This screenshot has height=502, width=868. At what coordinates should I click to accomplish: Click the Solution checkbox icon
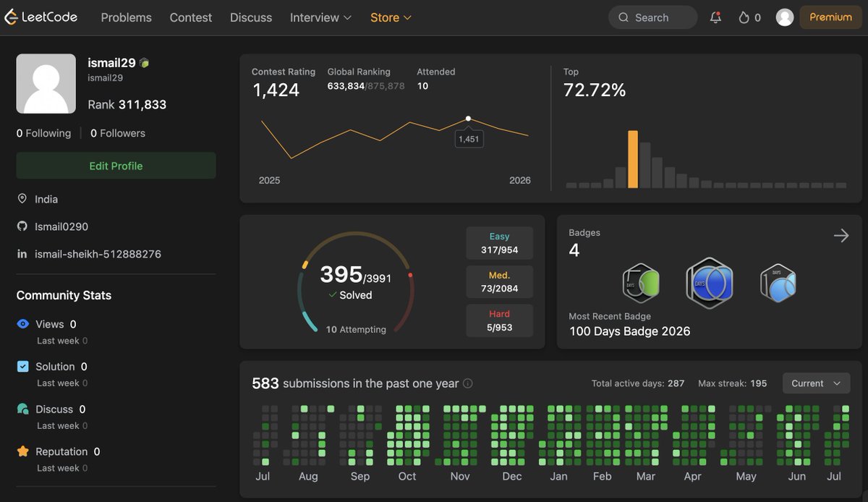coord(23,367)
